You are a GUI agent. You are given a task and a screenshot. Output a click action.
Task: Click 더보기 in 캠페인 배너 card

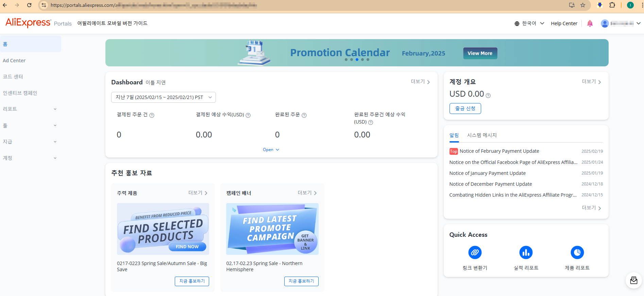[307, 193]
